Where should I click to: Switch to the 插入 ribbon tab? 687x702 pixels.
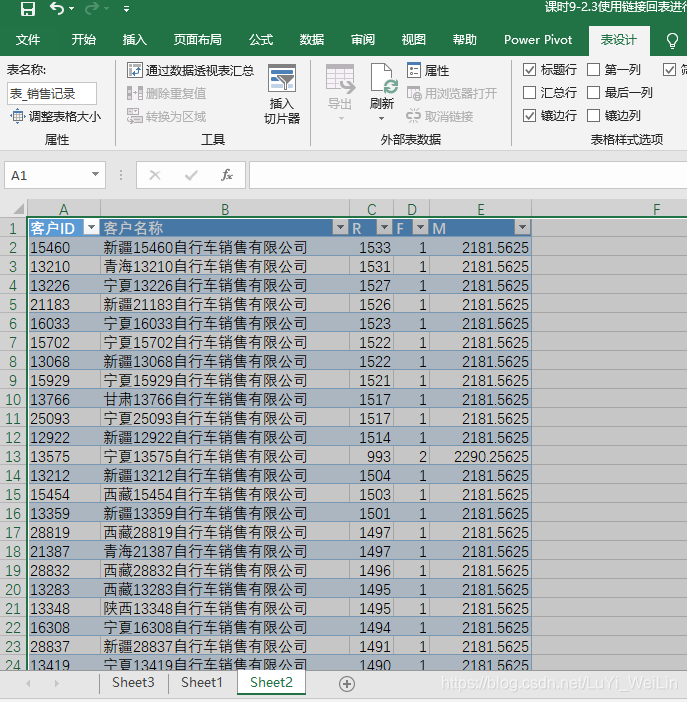(x=135, y=40)
